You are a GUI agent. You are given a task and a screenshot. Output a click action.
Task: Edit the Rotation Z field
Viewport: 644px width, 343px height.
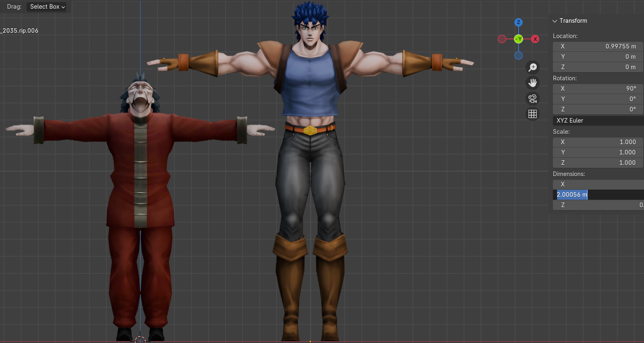coord(598,109)
